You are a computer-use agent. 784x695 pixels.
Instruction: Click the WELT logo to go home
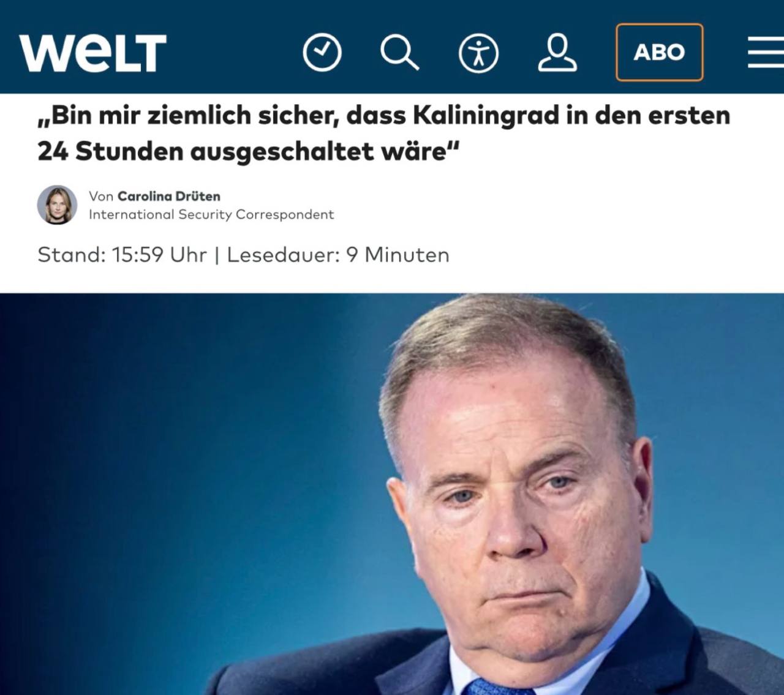coord(93,53)
